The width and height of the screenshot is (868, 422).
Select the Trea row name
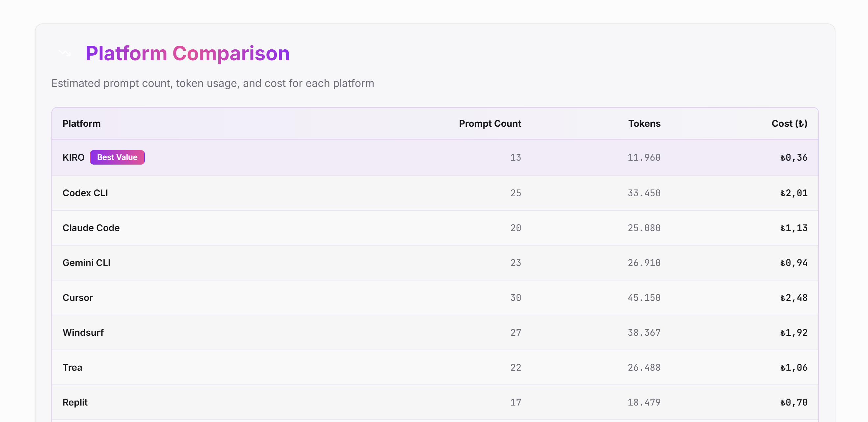pyautogui.click(x=72, y=367)
